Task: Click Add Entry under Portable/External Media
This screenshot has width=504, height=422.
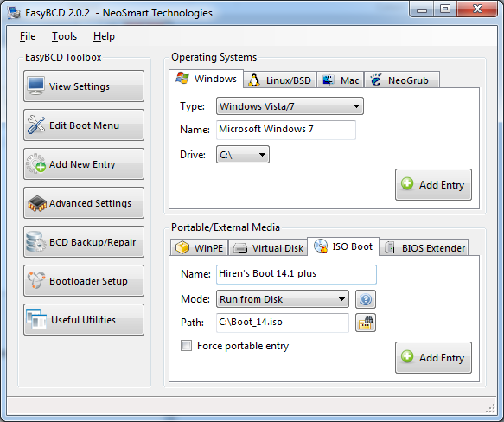Action: point(433,357)
